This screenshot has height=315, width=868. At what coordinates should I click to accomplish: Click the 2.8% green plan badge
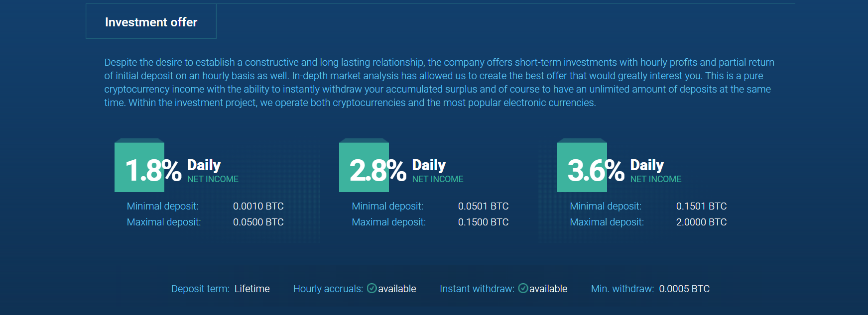click(364, 168)
